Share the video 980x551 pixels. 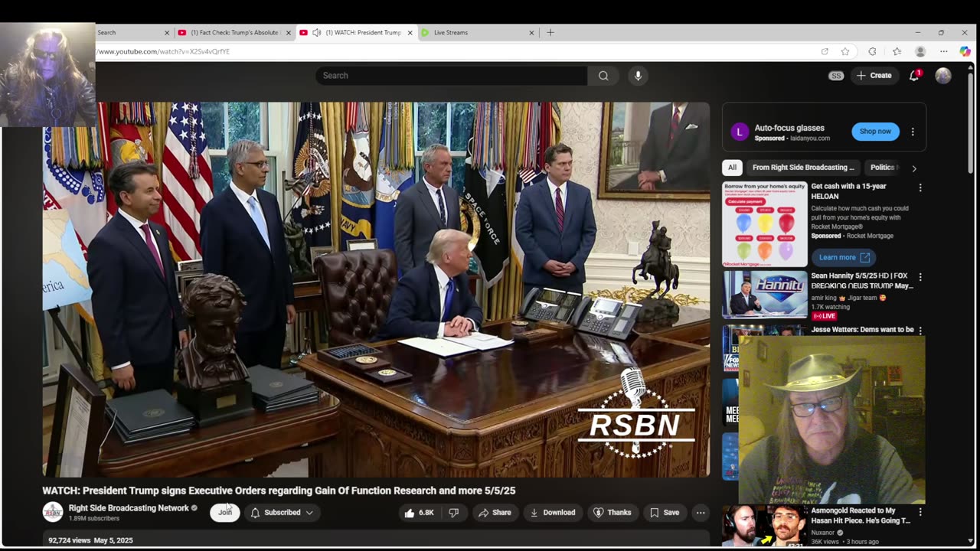495,513
